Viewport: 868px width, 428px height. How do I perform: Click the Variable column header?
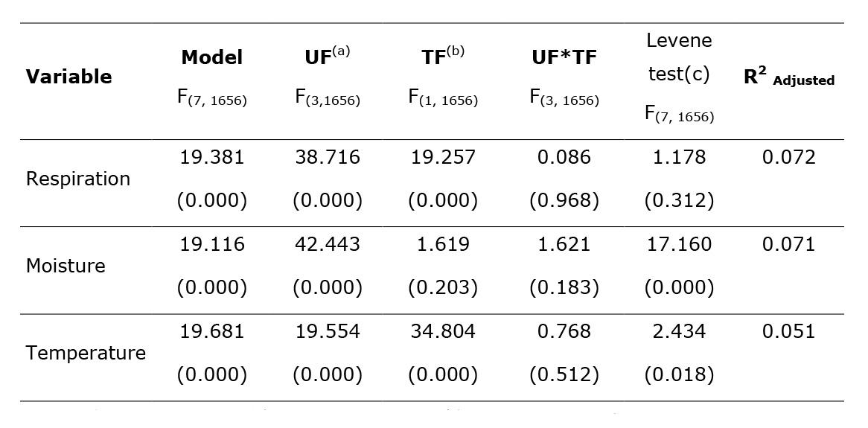pos(68,77)
